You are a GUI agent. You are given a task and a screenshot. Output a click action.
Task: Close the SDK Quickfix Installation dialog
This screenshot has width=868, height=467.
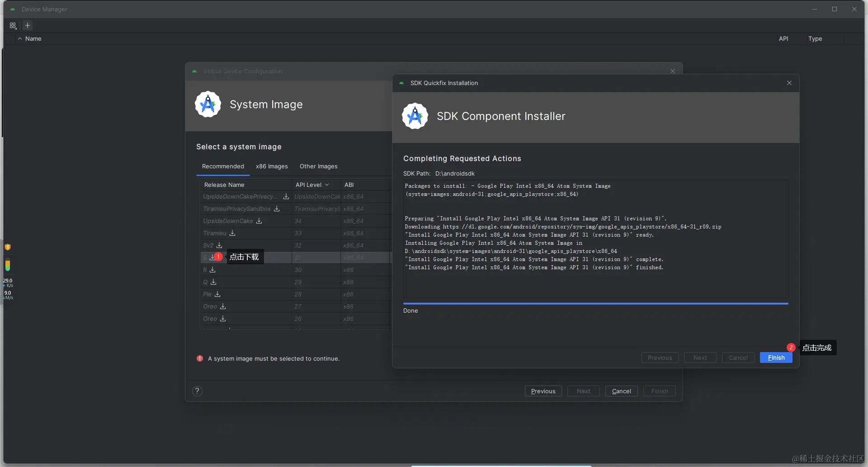[789, 83]
